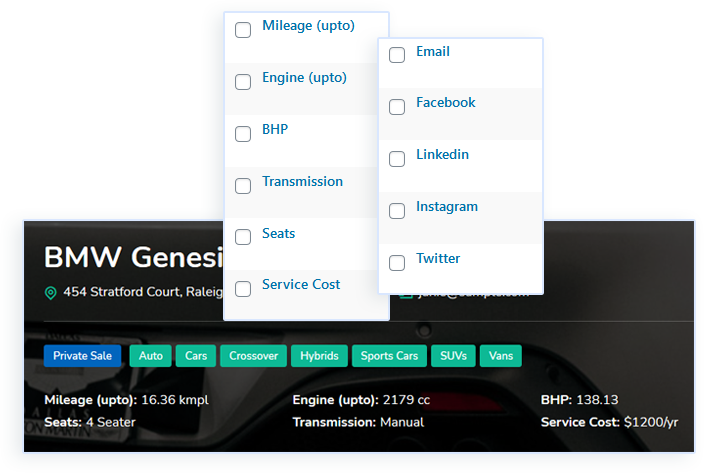The height and width of the screenshot is (473, 704).
Task: Check the Engine (upto) checkbox
Action: click(243, 82)
